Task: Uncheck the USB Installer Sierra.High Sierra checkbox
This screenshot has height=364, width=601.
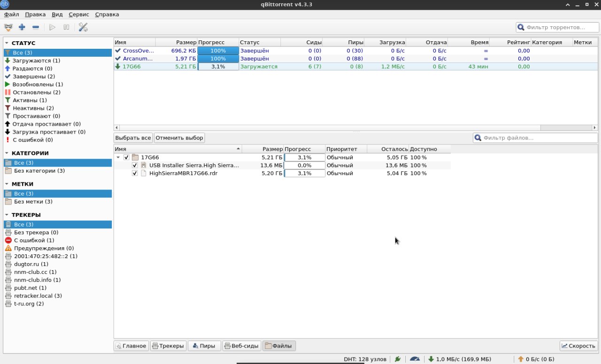Action: (135, 166)
